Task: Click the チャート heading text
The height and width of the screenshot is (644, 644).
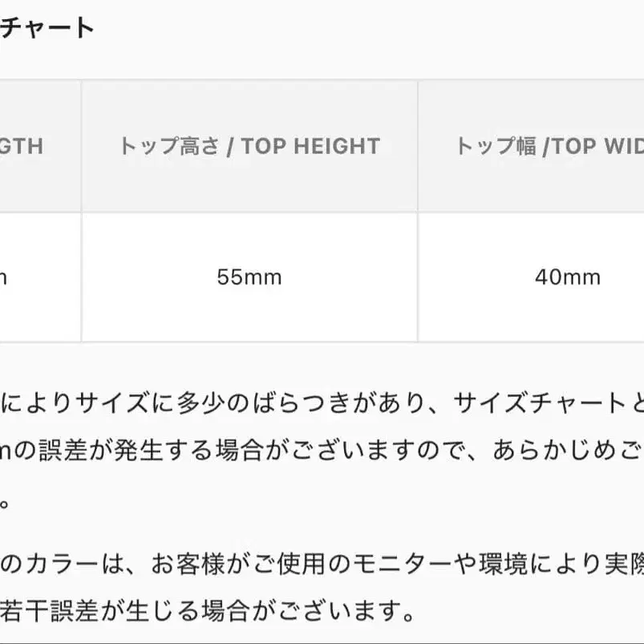Action: click(48, 28)
